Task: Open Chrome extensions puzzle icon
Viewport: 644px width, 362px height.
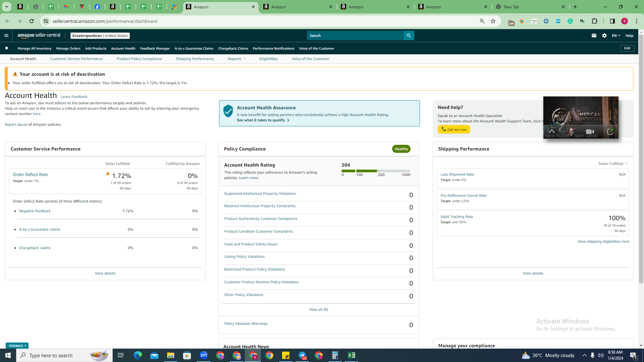Action: tap(594, 21)
